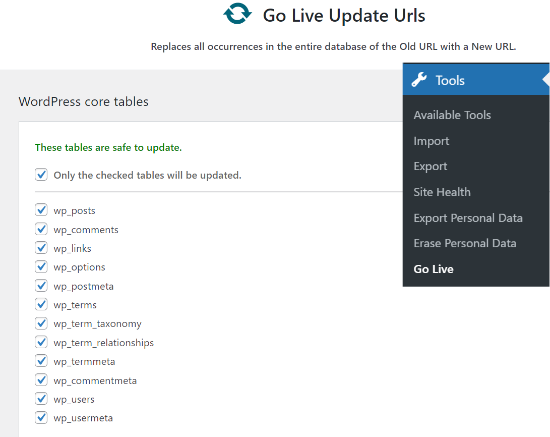Uncheck the wp_usermeta table checkbox
Screen dimensions: 550x437
(41, 417)
